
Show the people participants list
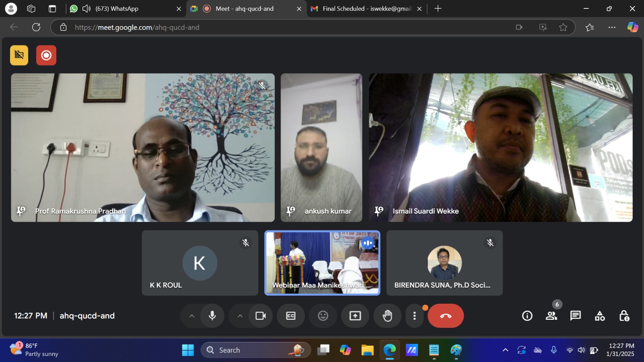551,316
